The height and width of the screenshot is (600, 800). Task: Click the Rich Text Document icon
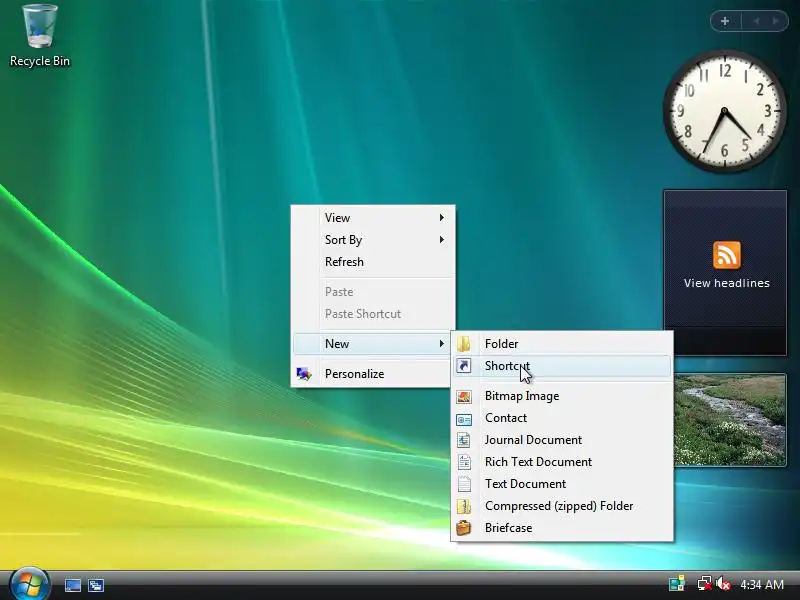pyautogui.click(x=464, y=462)
